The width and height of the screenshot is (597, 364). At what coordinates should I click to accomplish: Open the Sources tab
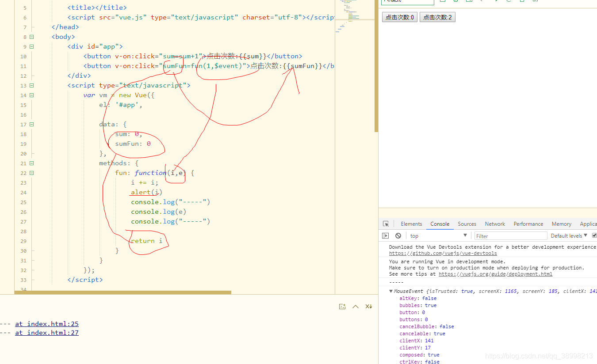pyautogui.click(x=467, y=224)
